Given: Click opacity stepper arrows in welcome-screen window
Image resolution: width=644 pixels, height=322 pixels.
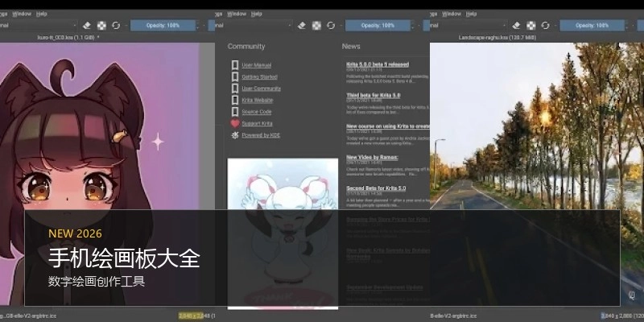Looking at the screenshot, I should tap(413, 26).
